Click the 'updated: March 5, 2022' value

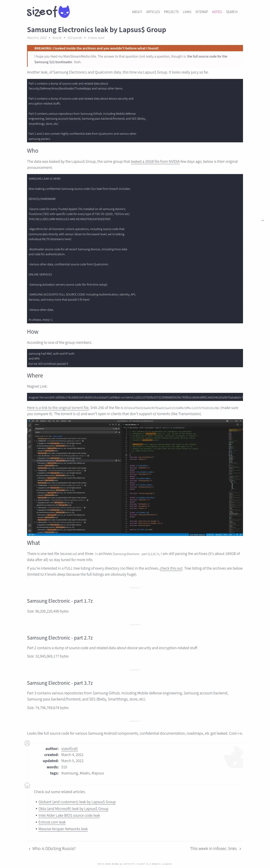point(72,761)
